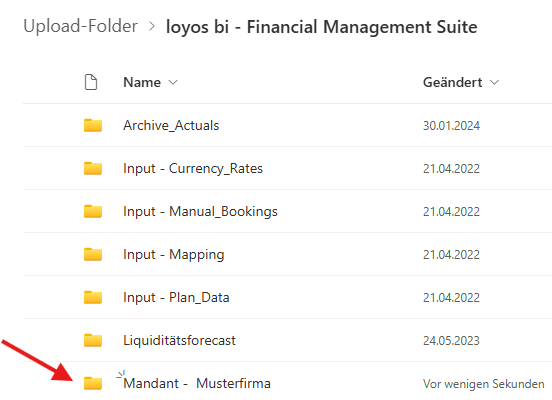Open Input - Manual_Bookings folder name
The width and height of the screenshot is (552, 400).
pyautogui.click(x=200, y=212)
